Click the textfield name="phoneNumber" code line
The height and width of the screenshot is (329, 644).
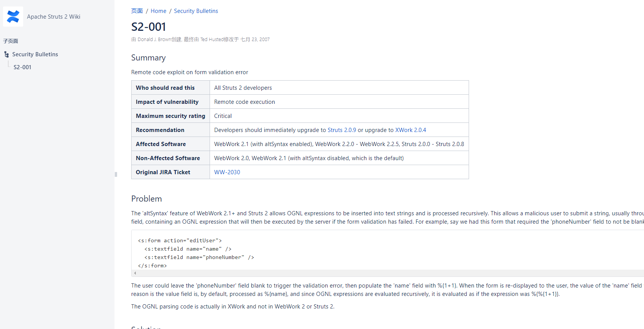tap(199, 257)
